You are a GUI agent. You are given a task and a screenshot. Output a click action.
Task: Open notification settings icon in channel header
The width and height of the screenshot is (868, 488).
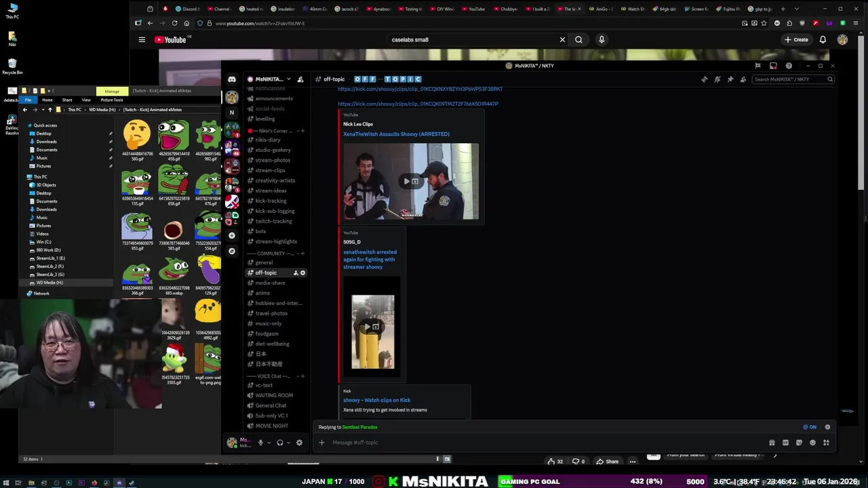coord(717,79)
